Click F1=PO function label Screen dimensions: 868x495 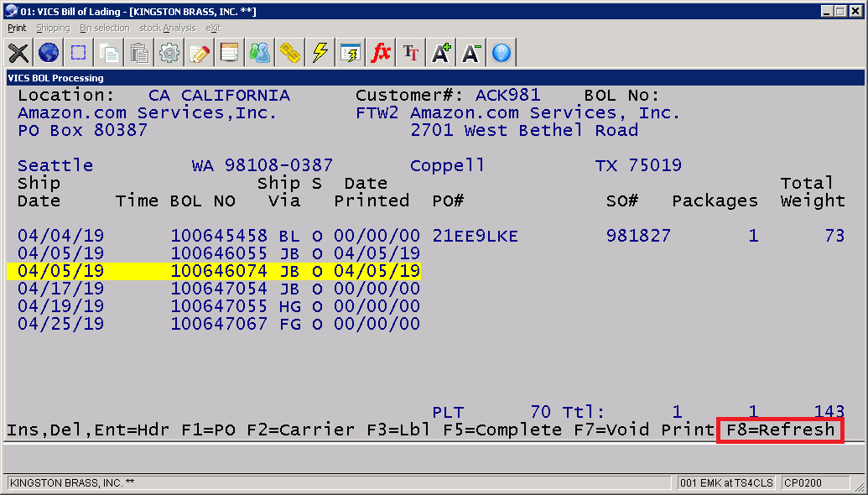coord(208,430)
